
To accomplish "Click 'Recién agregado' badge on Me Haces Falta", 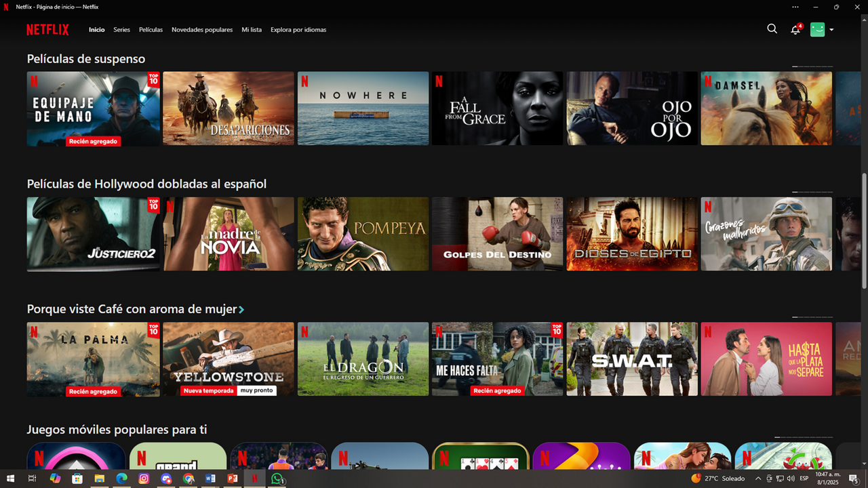I will click(498, 391).
